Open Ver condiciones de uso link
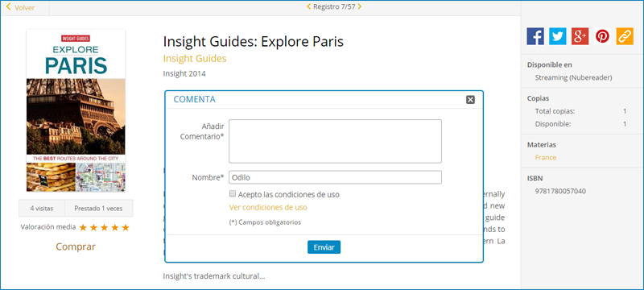This screenshot has height=290, width=644. pos(268,208)
